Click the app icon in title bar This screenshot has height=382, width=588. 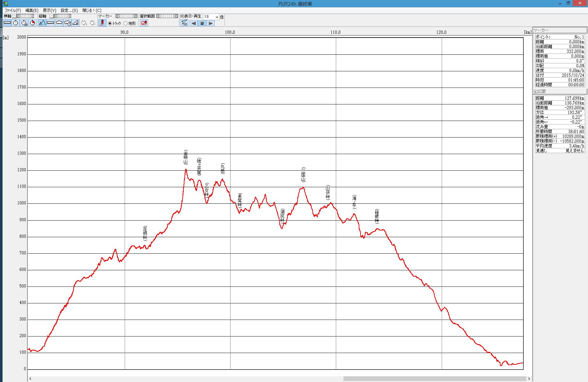click(x=5, y=4)
